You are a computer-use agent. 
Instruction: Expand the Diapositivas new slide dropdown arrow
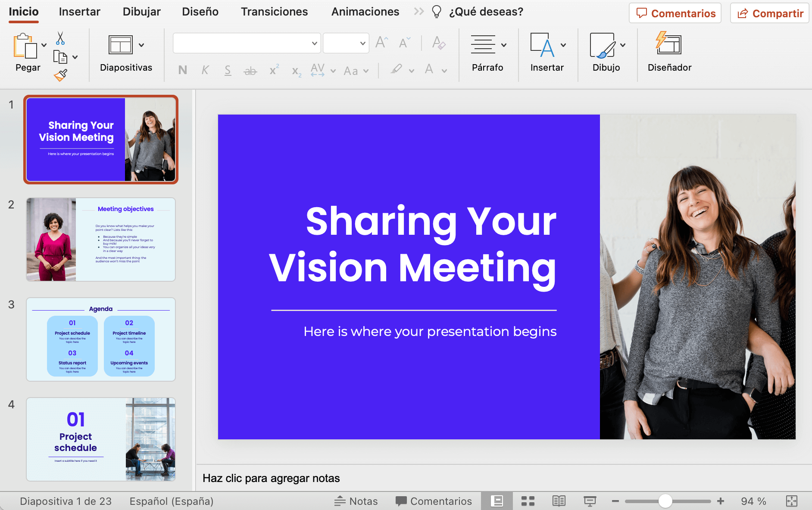tap(141, 45)
